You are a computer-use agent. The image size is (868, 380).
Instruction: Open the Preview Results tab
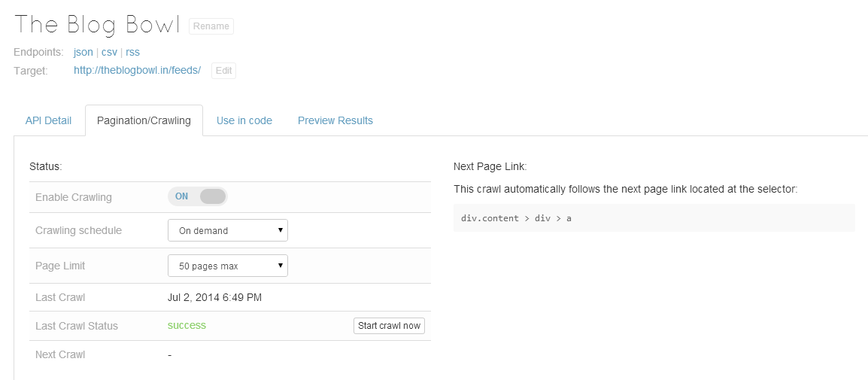pos(335,120)
